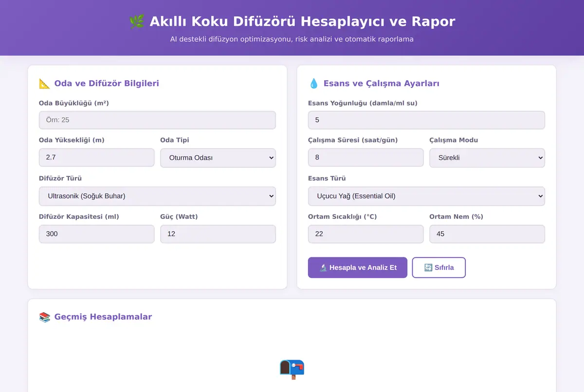Click the droplet icon beside Esans ve Çalışma Ayarları
584x392 pixels.
coord(314,83)
